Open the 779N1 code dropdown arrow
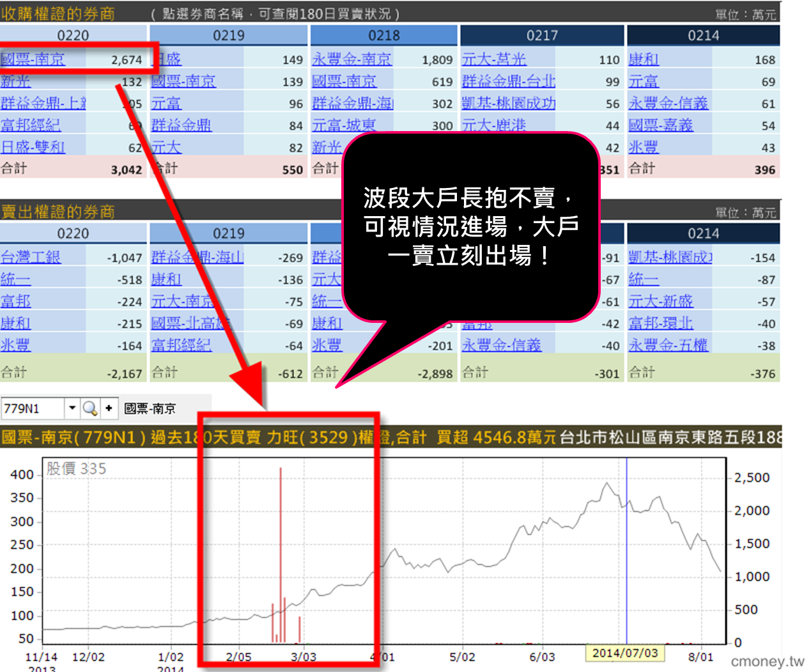This screenshot has height=672, width=811. tap(72, 408)
